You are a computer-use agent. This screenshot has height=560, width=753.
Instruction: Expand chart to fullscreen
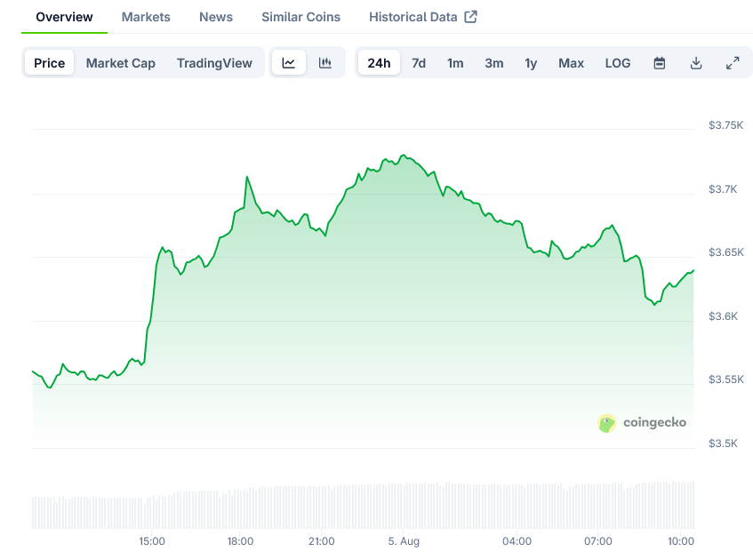[733, 63]
